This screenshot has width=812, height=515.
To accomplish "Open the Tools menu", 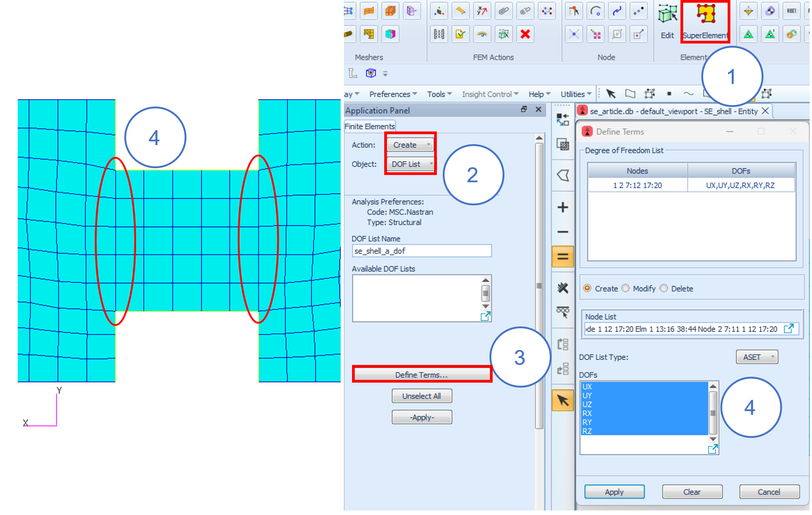I will coord(439,94).
